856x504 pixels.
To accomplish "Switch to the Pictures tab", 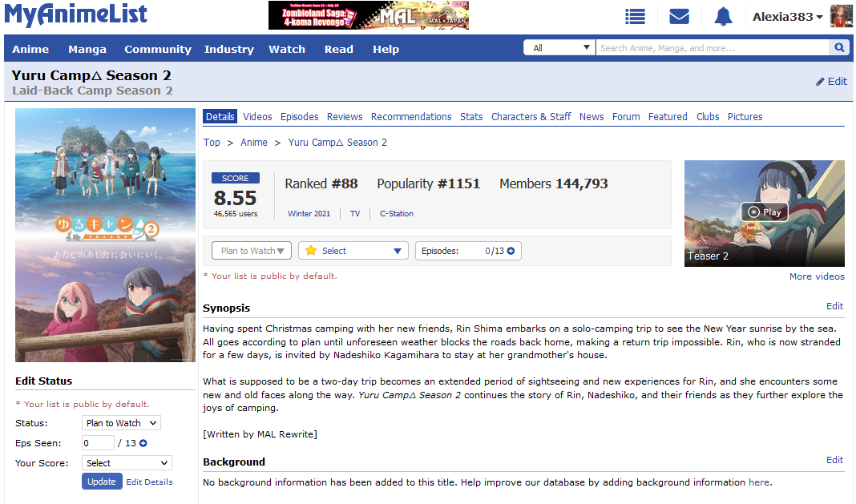I will 745,116.
